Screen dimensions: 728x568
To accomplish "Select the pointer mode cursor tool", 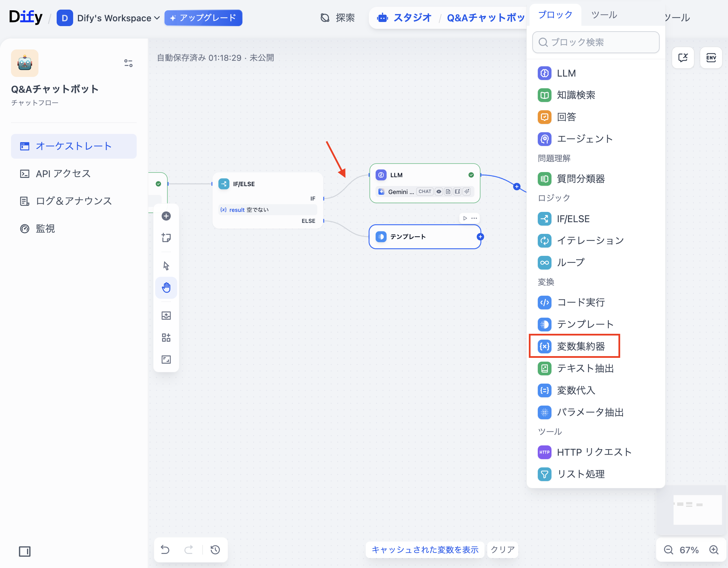I will pos(166,266).
